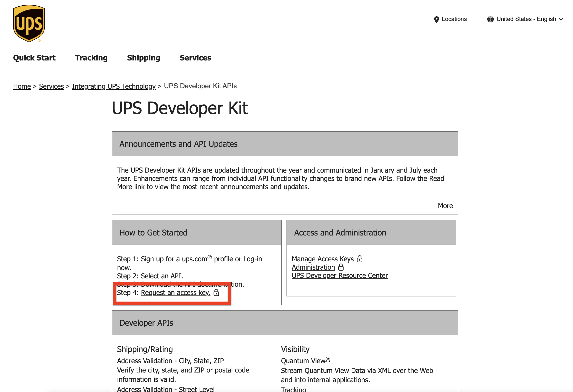Click 'Stream Quantum View Data via XML' description

tap(357, 375)
